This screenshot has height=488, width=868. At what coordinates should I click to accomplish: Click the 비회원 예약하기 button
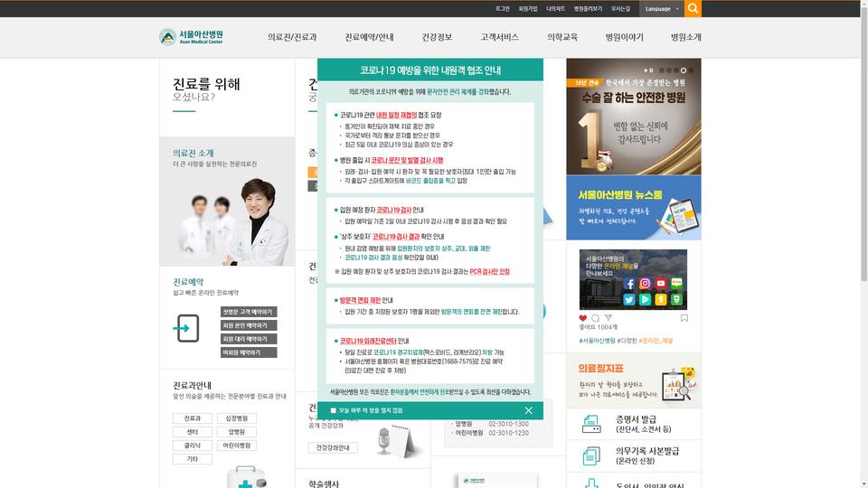pos(249,352)
